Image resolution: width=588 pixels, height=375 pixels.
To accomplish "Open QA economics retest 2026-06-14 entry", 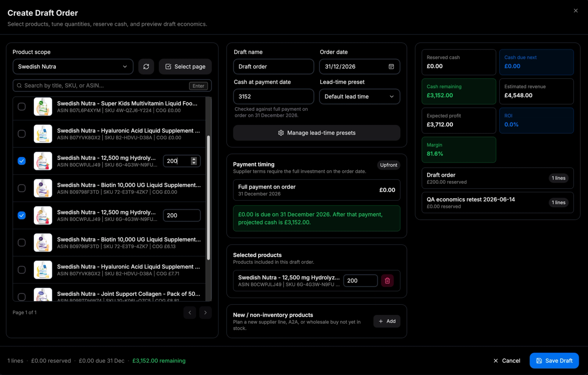I will 498,203.
